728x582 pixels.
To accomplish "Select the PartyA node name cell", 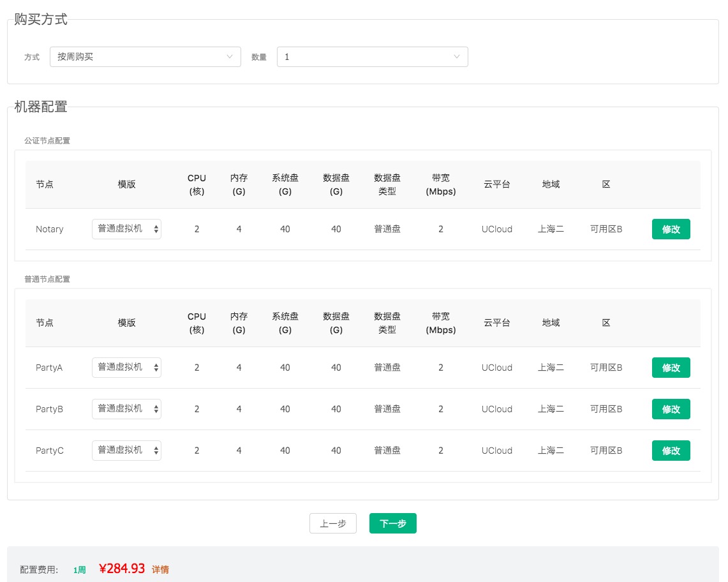I will [49, 368].
